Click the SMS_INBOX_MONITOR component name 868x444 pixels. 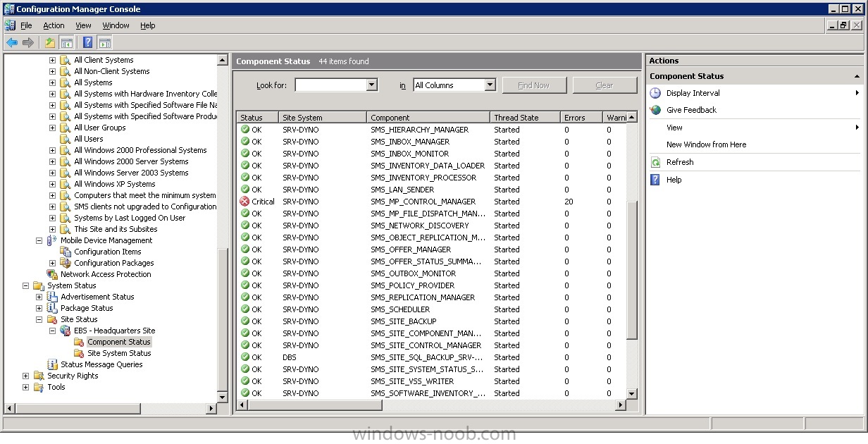coord(409,154)
